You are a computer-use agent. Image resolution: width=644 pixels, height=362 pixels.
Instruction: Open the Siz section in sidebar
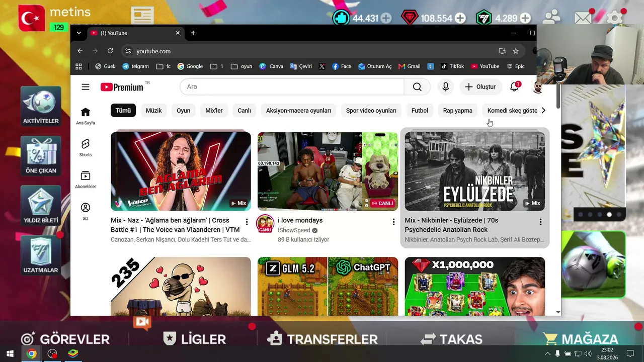pyautogui.click(x=86, y=211)
